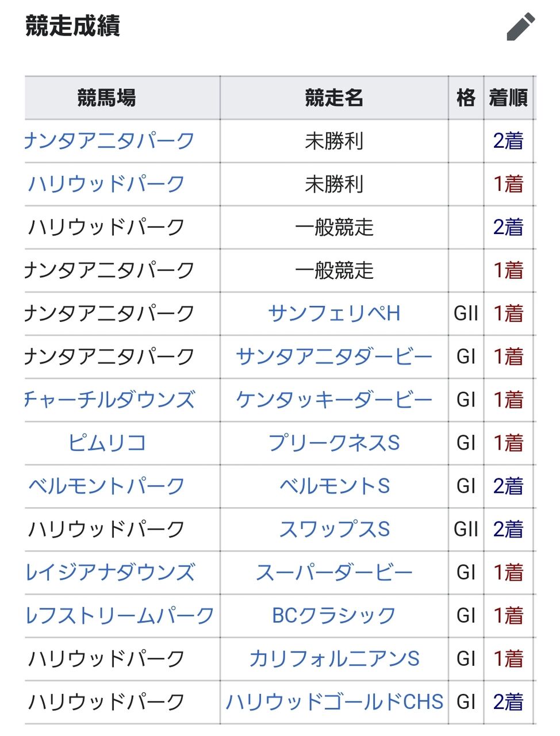Click the 競走名 column header
Image resolution: width=560 pixels, height=736 pixels.
[334, 98]
